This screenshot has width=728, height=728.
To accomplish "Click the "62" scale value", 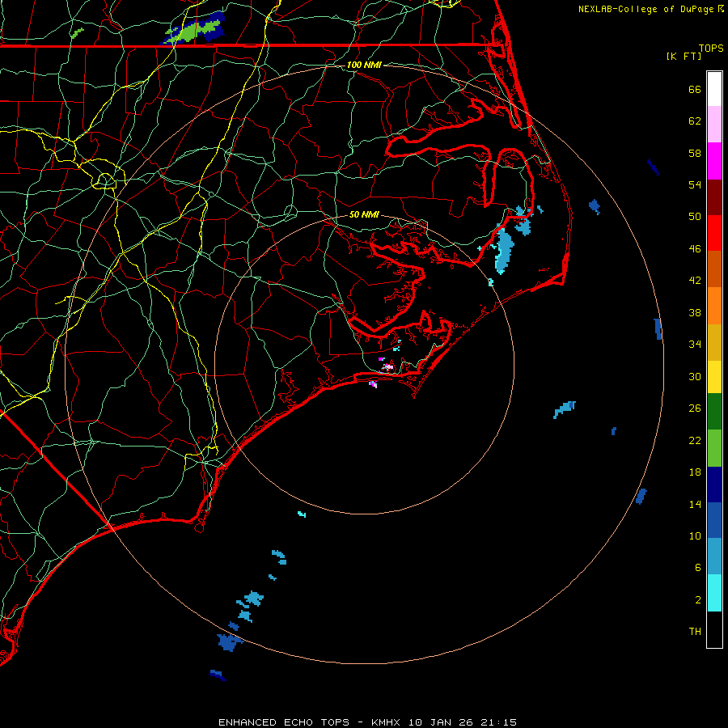I will point(695,121).
